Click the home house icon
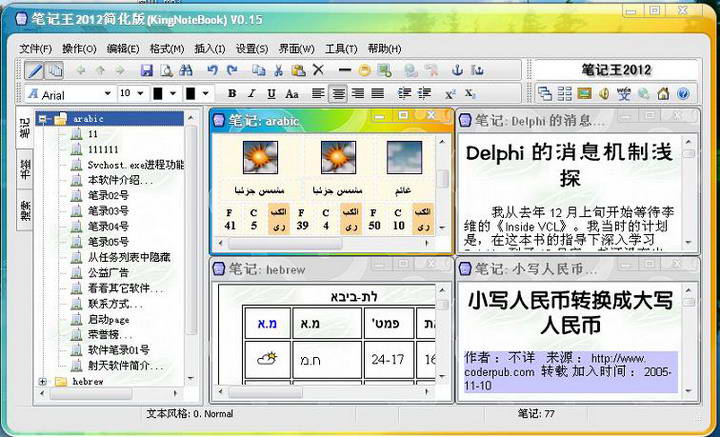 point(663,94)
